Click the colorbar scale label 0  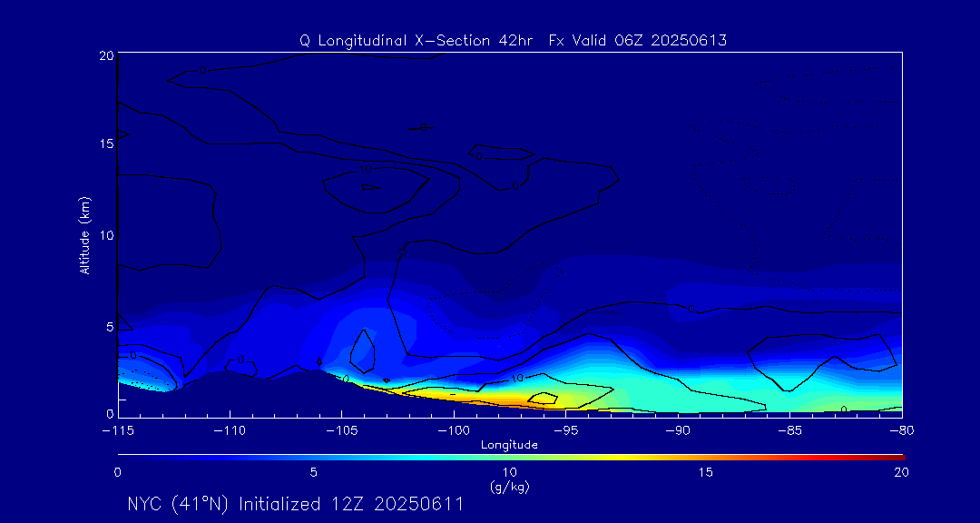pyautogui.click(x=117, y=473)
